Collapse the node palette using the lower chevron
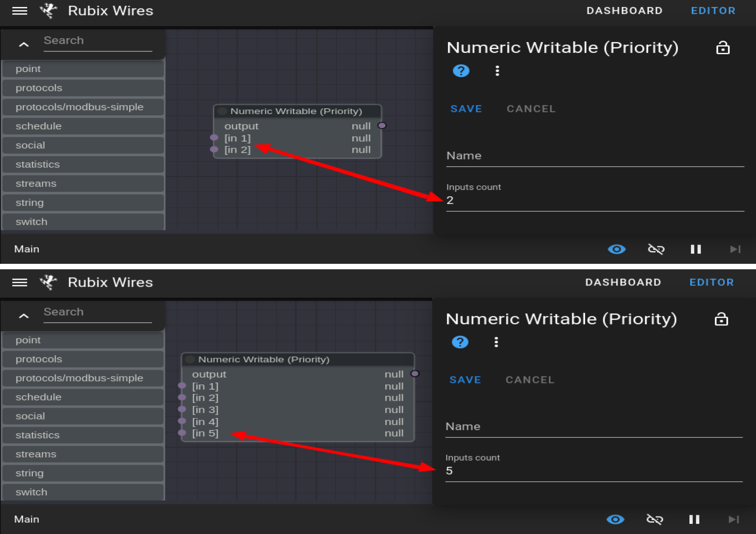The image size is (756, 534). (x=24, y=316)
